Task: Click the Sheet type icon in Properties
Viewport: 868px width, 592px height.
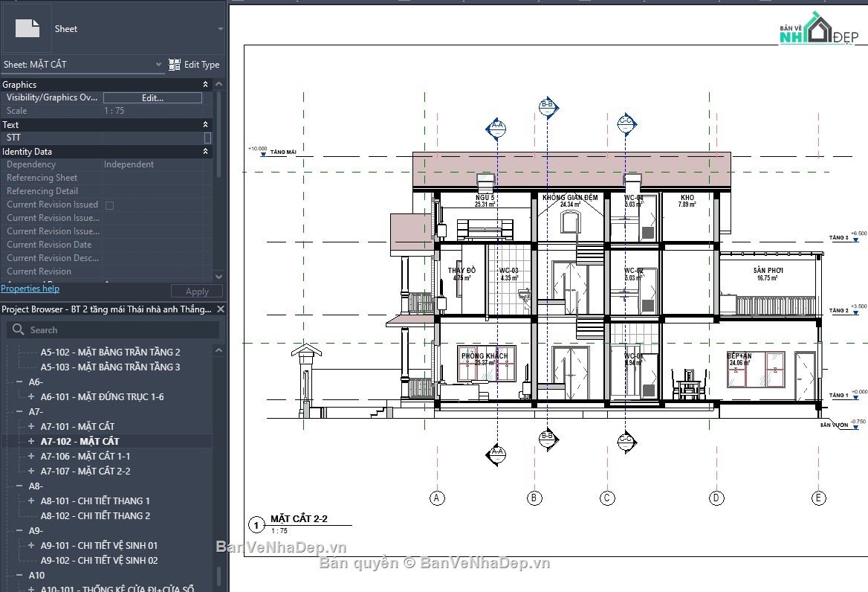Action: [x=27, y=28]
